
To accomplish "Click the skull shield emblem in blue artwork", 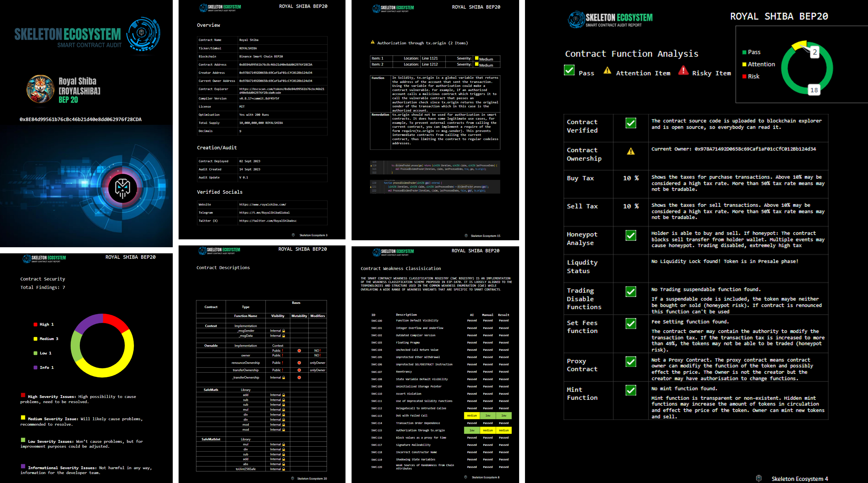I will tap(122, 188).
